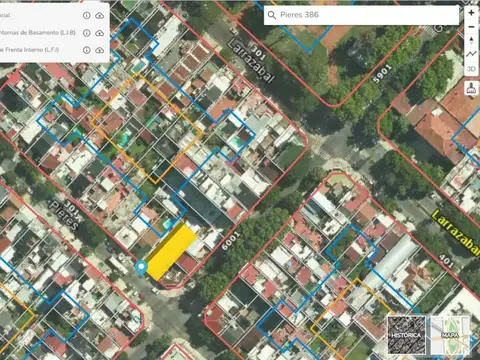Open info for the Basamento (L.I.B) layer

pos(87,33)
